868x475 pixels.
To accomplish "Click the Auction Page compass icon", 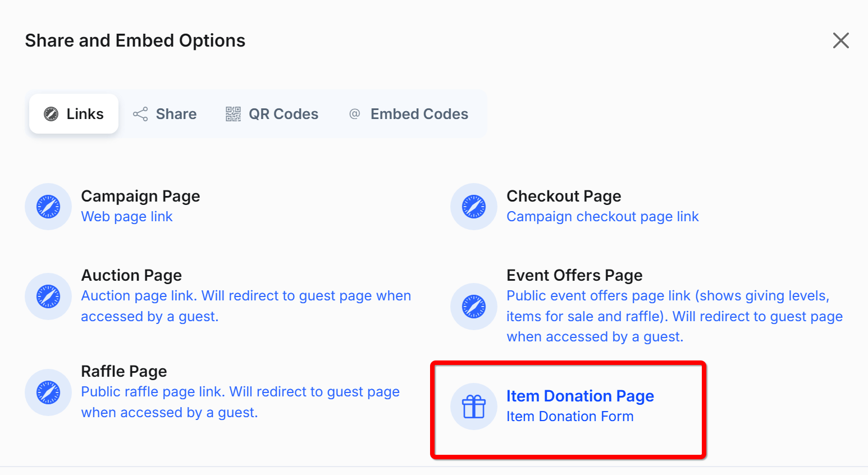I will [48, 296].
